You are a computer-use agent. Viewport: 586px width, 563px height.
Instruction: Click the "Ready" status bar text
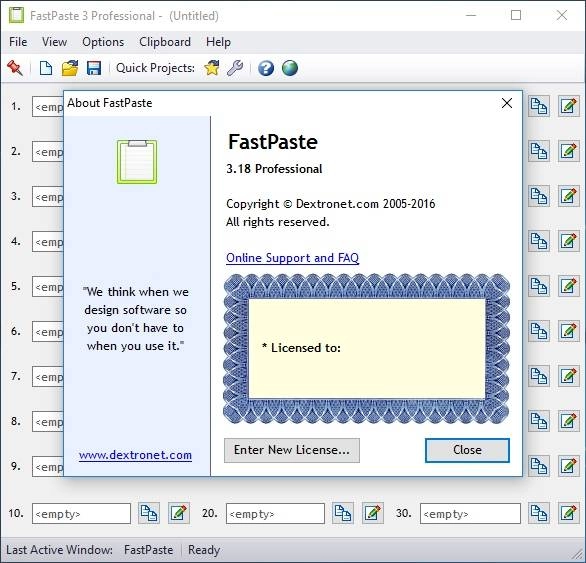(204, 550)
